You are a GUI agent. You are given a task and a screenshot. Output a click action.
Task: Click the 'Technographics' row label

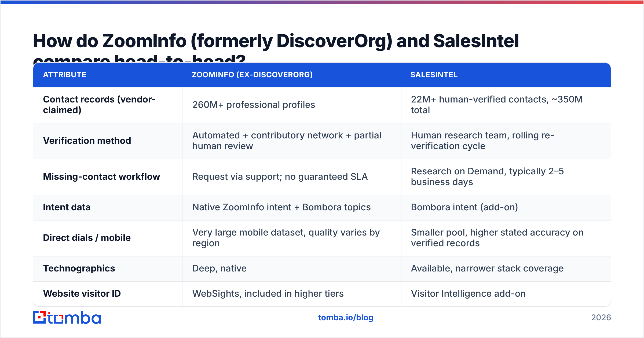click(x=79, y=268)
